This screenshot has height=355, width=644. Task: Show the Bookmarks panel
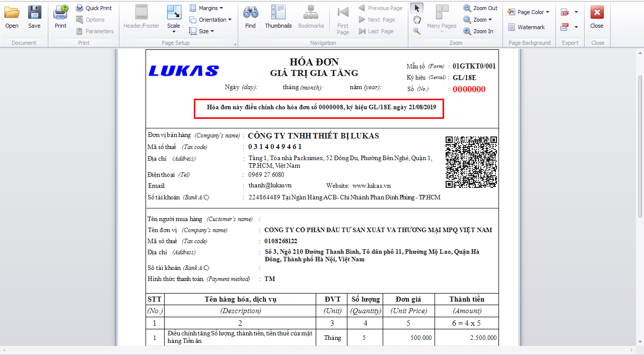[311, 18]
